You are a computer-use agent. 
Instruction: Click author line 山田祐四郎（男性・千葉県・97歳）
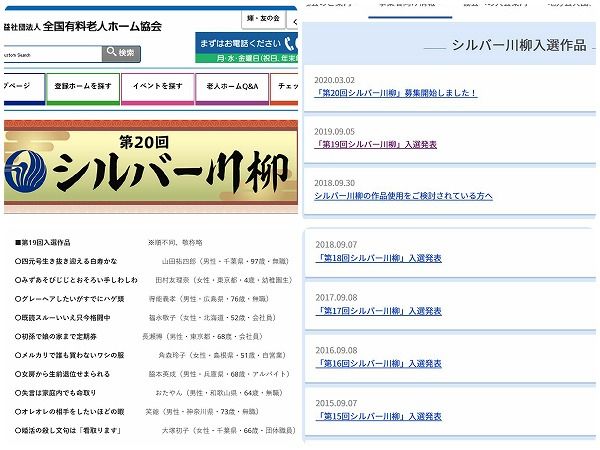[225, 261]
